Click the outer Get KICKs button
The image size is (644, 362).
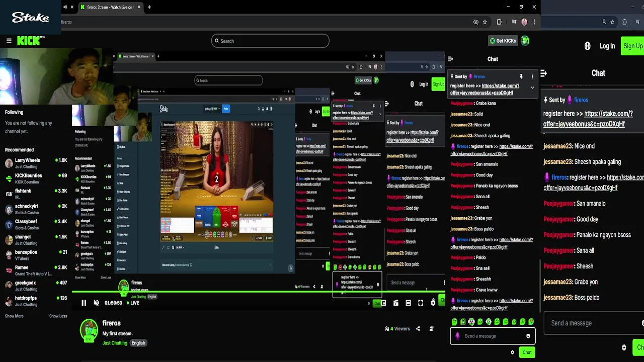[503, 41]
